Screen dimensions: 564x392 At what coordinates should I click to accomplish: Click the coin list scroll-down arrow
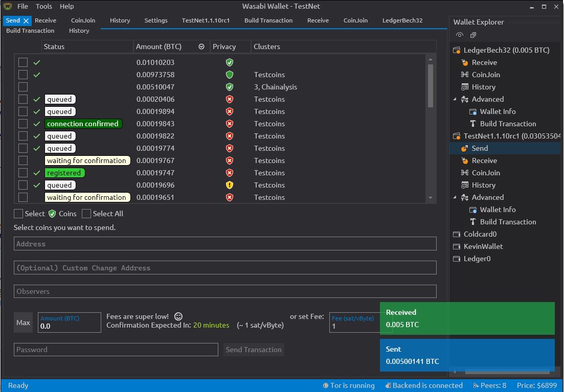coord(431,198)
